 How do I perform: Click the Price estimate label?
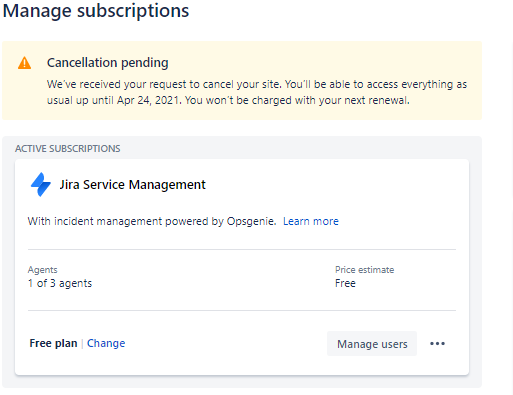[365, 270]
